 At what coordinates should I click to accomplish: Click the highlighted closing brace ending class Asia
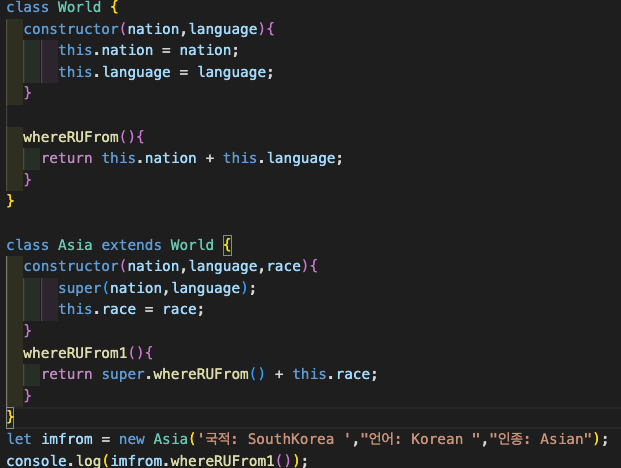pyautogui.click(x=10, y=417)
